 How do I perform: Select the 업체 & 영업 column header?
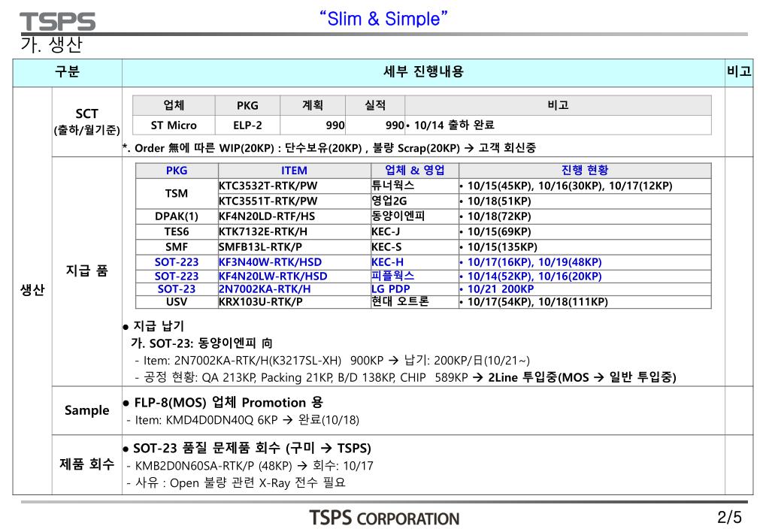(414, 171)
